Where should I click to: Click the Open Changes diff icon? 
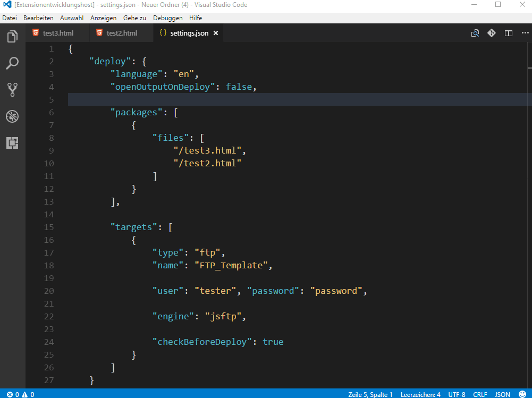tap(491, 32)
